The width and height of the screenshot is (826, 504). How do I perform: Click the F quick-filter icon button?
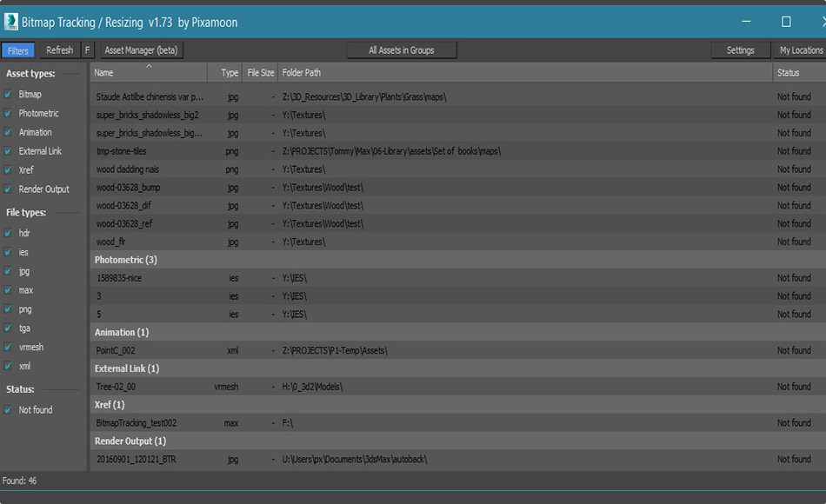[x=89, y=50]
